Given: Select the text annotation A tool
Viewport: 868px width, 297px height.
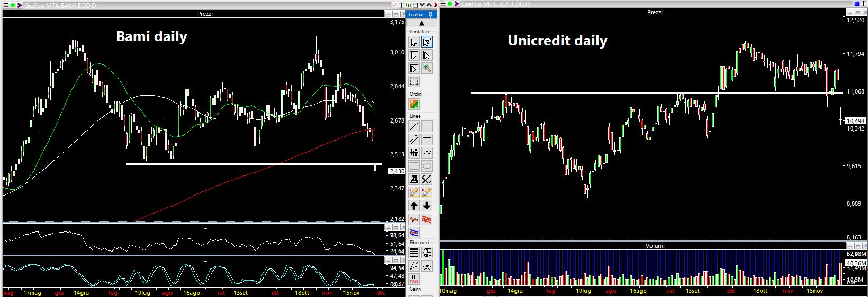Looking at the screenshot, I should pyautogui.click(x=414, y=180).
